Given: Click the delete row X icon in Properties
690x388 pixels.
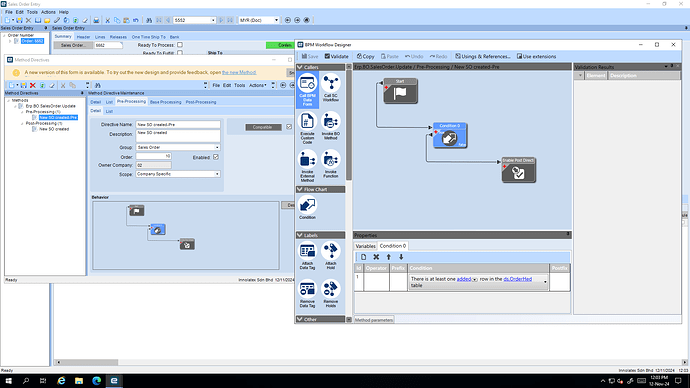Looking at the screenshot, I should (376, 257).
